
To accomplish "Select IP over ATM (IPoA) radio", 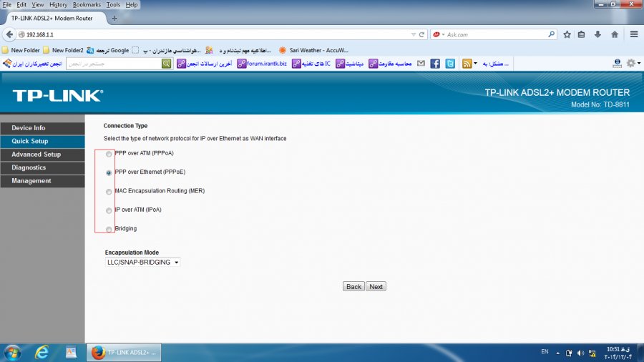I will pos(109,210).
